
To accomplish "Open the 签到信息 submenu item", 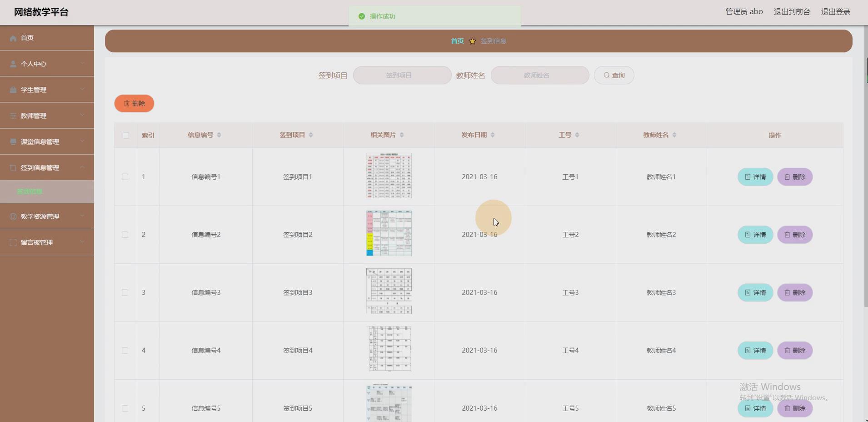I will pos(30,191).
